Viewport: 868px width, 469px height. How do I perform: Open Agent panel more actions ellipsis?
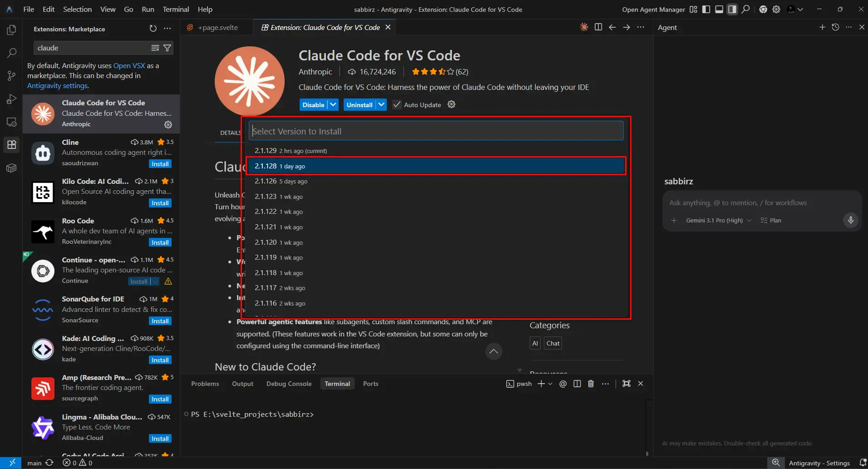point(848,27)
